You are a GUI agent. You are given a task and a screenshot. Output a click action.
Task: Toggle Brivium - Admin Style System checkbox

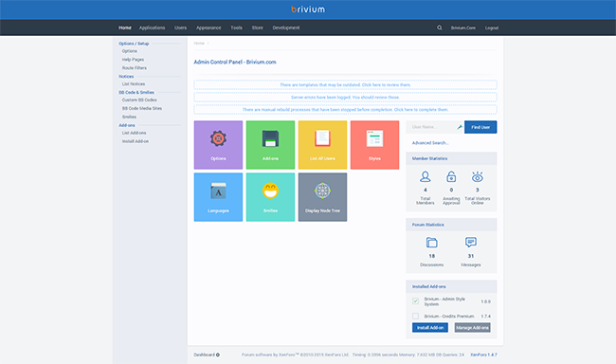(x=415, y=301)
